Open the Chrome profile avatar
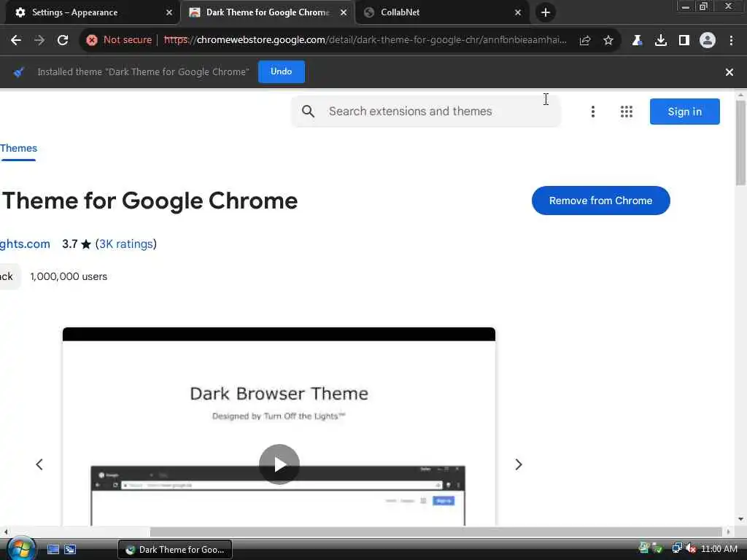The height and width of the screenshot is (560, 747). tap(708, 41)
